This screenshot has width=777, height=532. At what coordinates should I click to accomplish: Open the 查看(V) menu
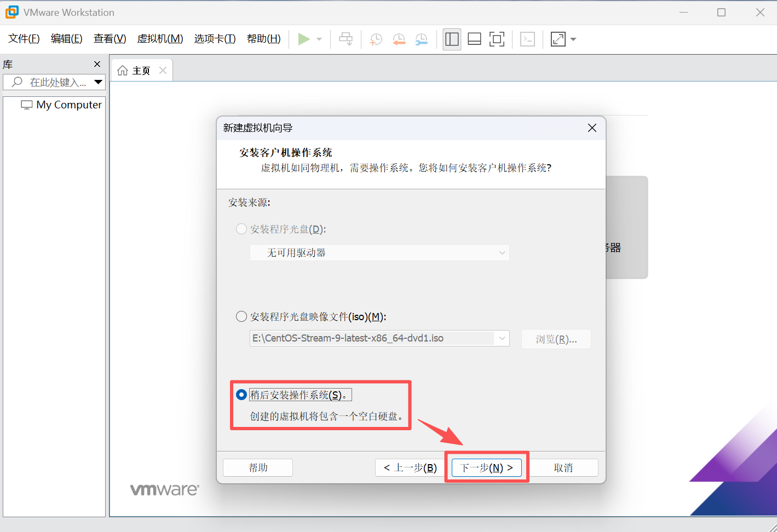pyautogui.click(x=110, y=39)
